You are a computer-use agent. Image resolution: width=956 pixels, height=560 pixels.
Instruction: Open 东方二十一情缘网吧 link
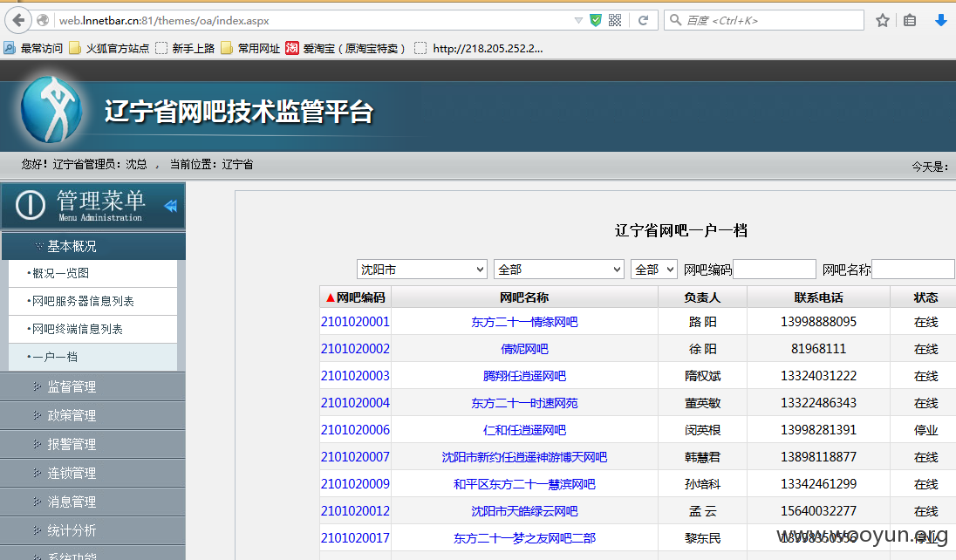(x=524, y=322)
